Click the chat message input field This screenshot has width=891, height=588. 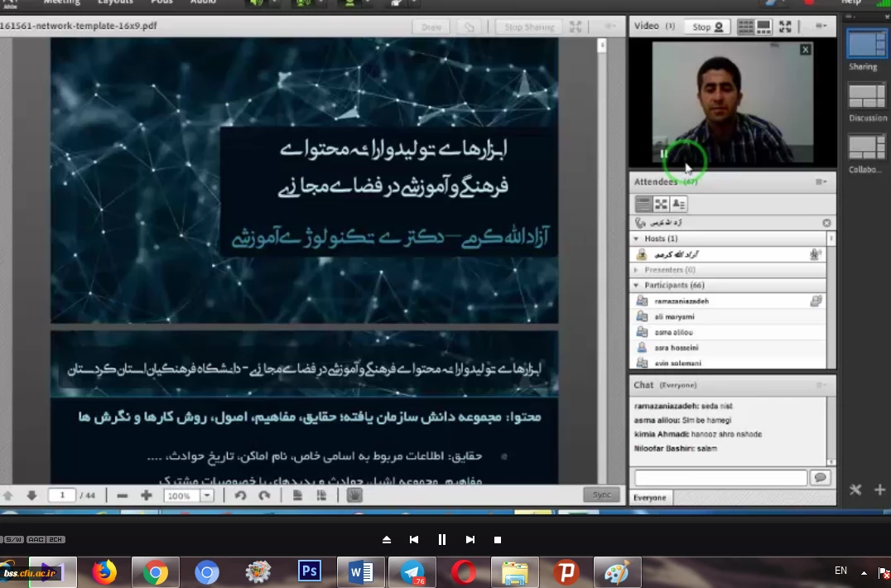tap(720, 478)
